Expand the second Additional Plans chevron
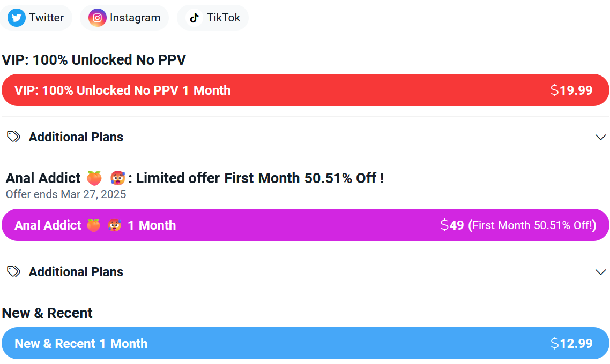Image resolution: width=610 pixels, height=364 pixels. [x=601, y=272]
